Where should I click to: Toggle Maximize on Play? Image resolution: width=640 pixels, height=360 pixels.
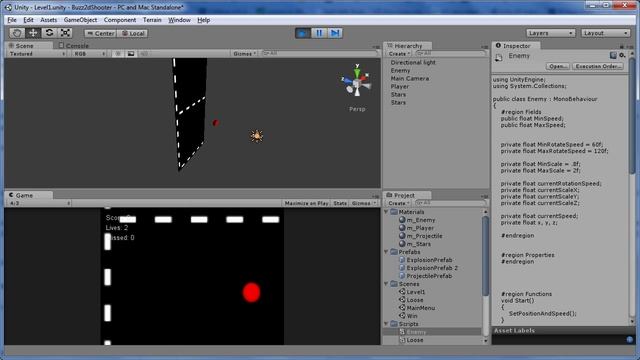point(306,203)
